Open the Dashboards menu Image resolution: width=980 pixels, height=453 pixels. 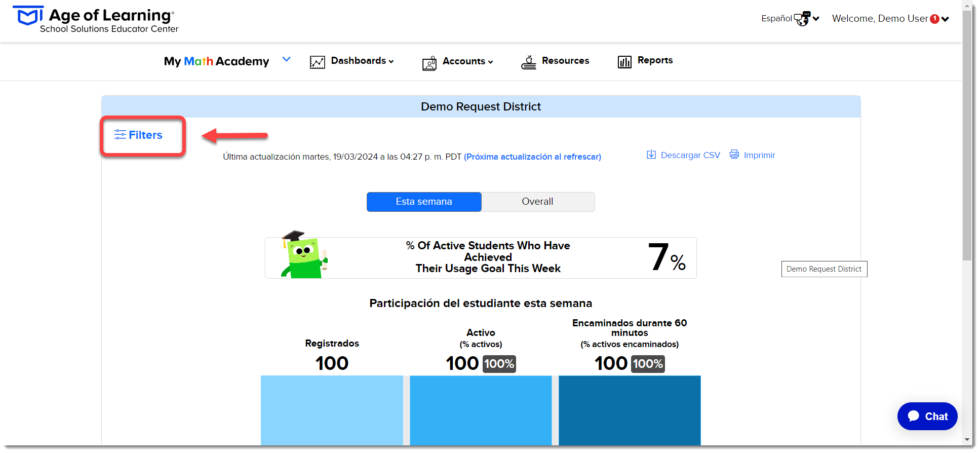(362, 61)
